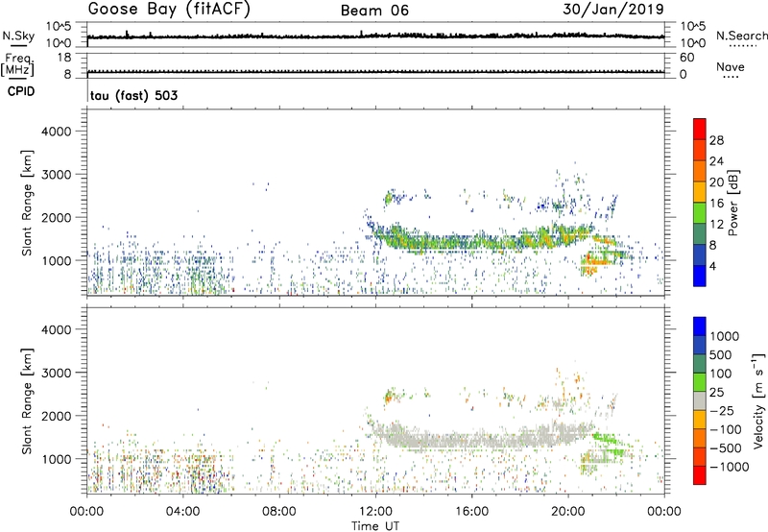The image size is (768, 532).
Task: Click the date '30/Jan/2019'
Action: [613, 10]
